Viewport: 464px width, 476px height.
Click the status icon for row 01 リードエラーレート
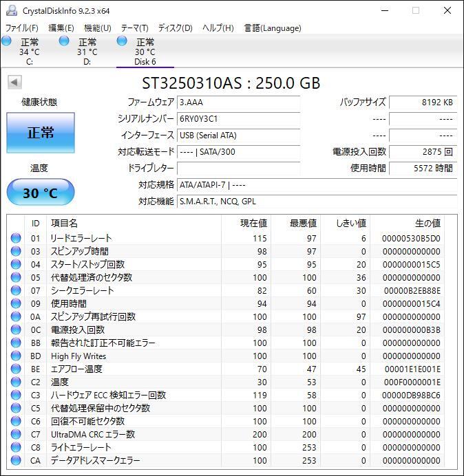16,239
